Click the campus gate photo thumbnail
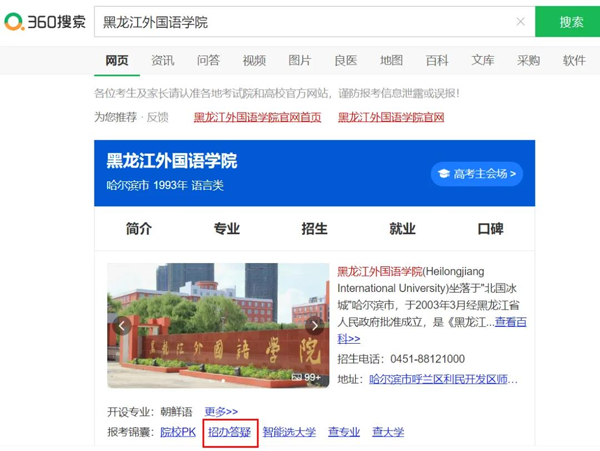The height and width of the screenshot is (451, 600). tap(218, 325)
